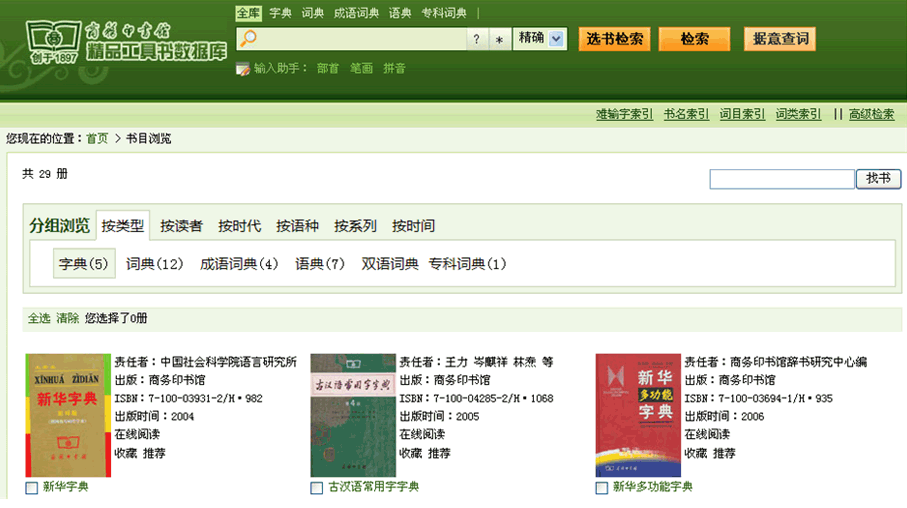Open the 古汉语常用字字典 cover thumbnail

click(353, 415)
